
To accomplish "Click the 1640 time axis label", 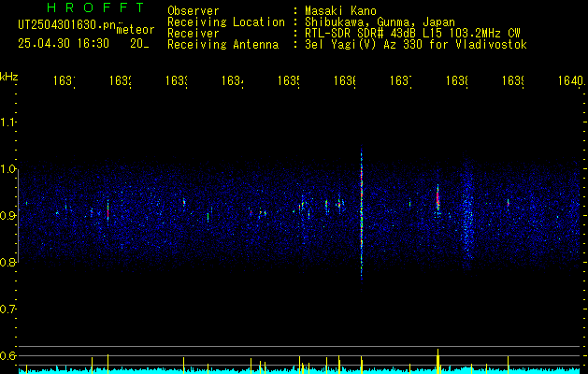I will [571, 80].
